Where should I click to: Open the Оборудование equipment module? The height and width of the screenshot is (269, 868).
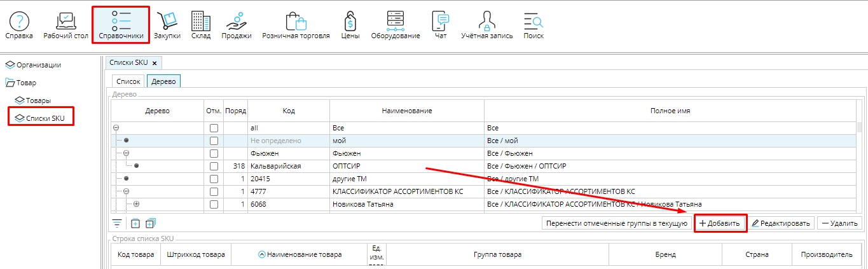(x=395, y=25)
